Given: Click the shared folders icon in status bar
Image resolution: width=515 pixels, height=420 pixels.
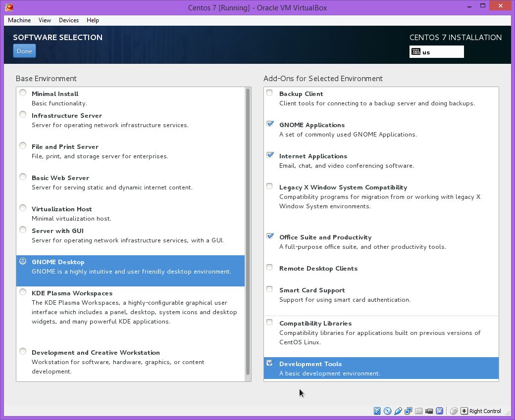Looking at the screenshot, I should pyautogui.click(x=419, y=411).
